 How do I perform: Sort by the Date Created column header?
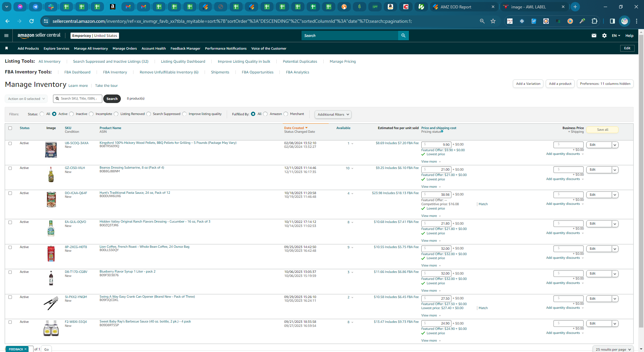[296, 128]
